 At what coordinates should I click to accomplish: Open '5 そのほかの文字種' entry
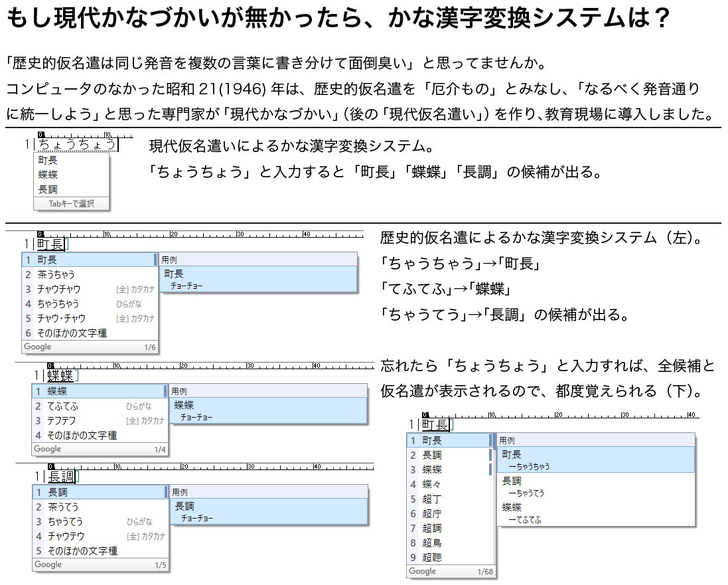point(100,550)
